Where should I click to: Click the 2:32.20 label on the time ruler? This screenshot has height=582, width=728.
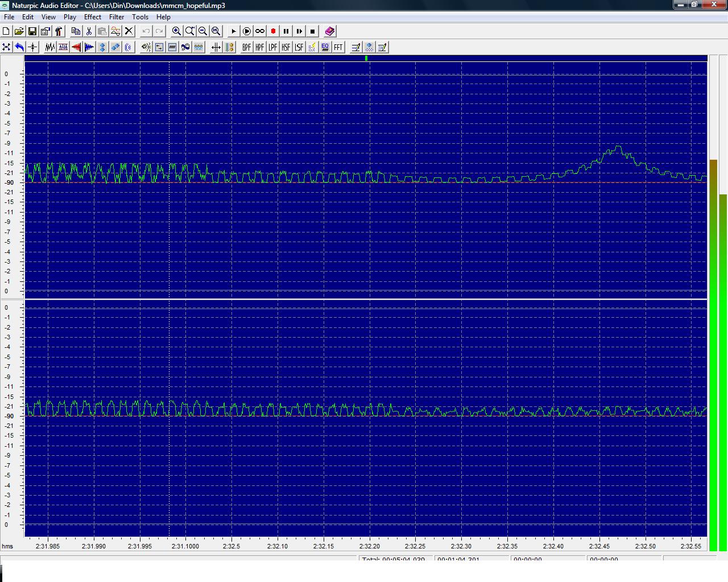(369, 546)
